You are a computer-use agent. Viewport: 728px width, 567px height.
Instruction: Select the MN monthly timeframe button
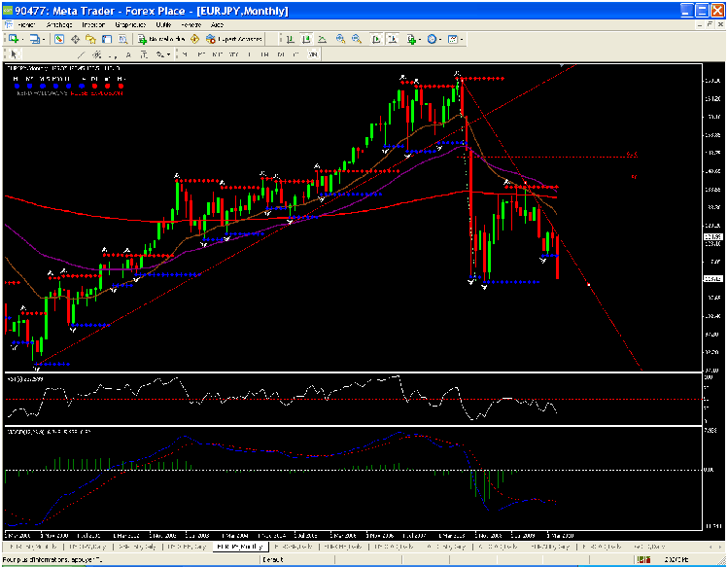coord(313,54)
